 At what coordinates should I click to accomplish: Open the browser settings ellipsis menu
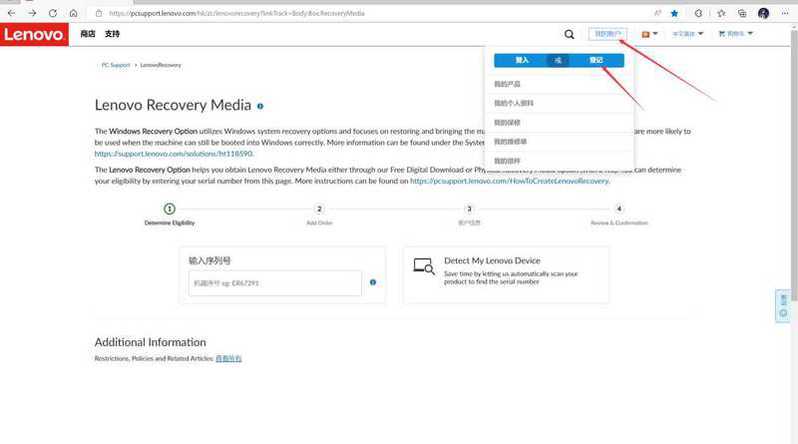pyautogui.click(x=785, y=13)
